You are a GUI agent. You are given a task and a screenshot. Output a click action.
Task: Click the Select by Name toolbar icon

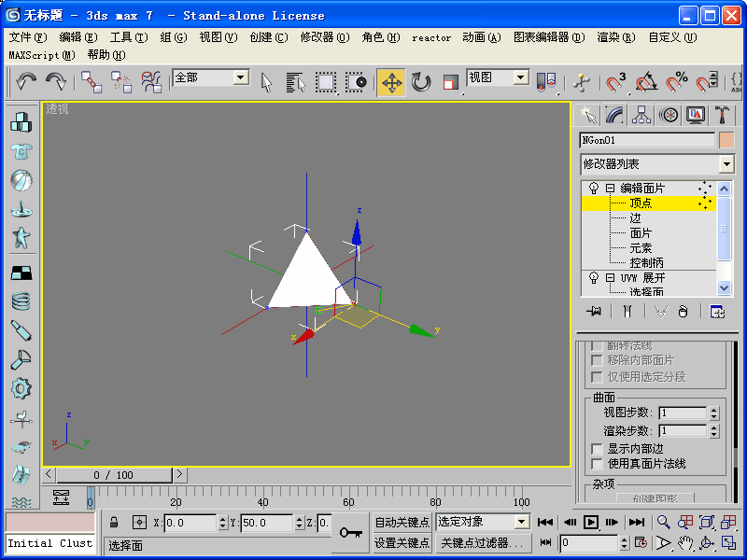pos(296,82)
